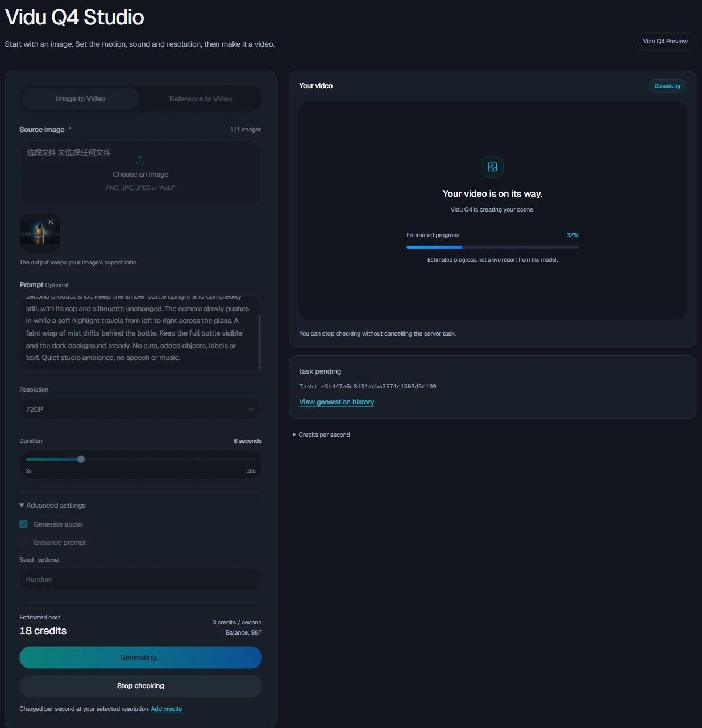This screenshot has width=702, height=728.
Task: Switch to the Reference to Video tab
Action: point(201,99)
